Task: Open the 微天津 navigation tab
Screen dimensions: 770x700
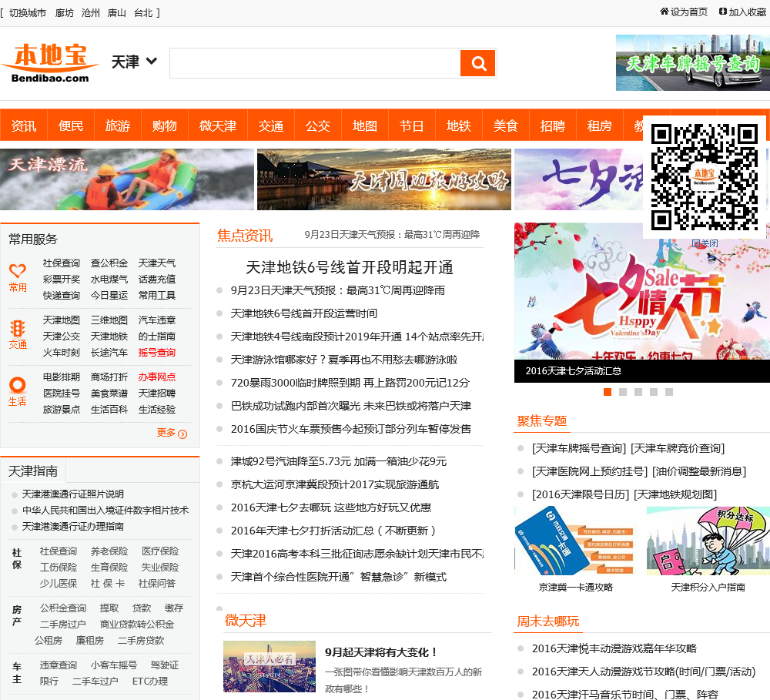Action: coord(218,126)
